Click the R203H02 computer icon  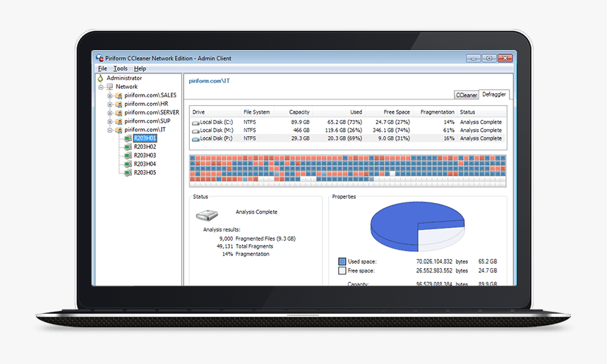[128, 147]
